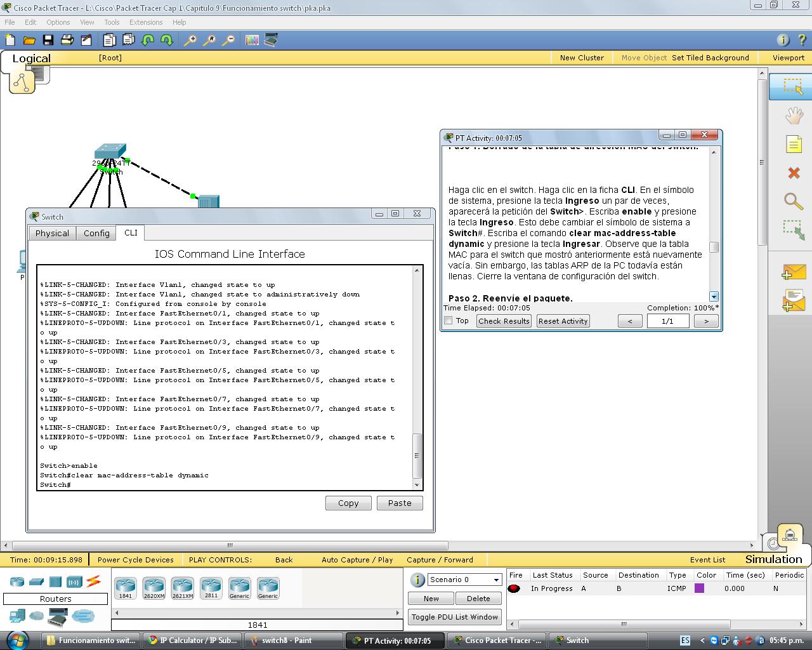
Task: Open the Options menu
Action: (x=58, y=22)
